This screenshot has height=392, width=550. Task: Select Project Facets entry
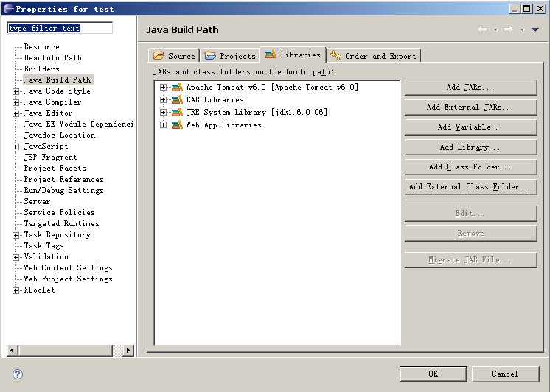click(x=55, y=169)
